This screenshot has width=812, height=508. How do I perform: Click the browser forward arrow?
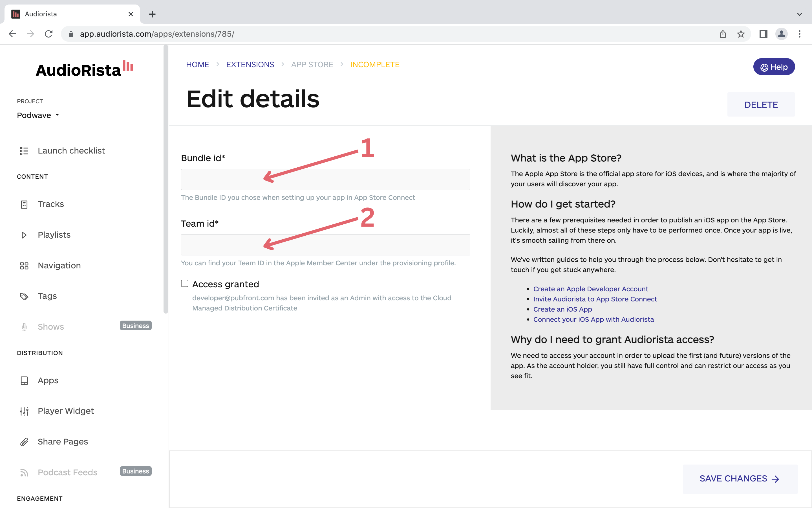(30, 34)
